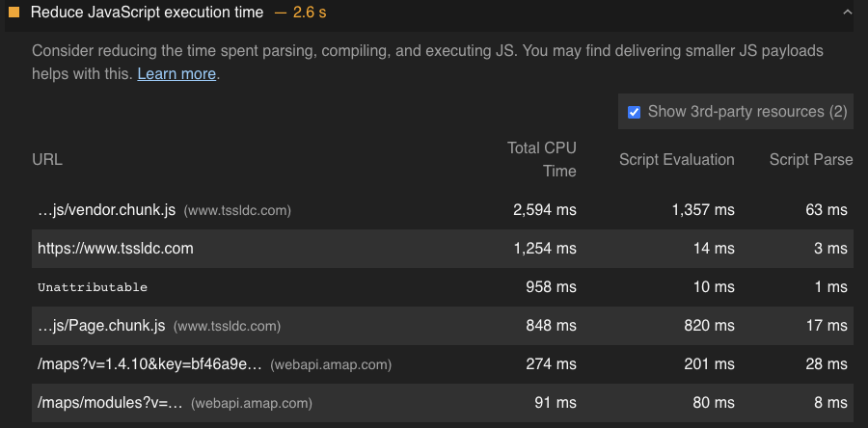
Task: Open the https://www.tssldc.com URL link
Action: tap(116, 248)
